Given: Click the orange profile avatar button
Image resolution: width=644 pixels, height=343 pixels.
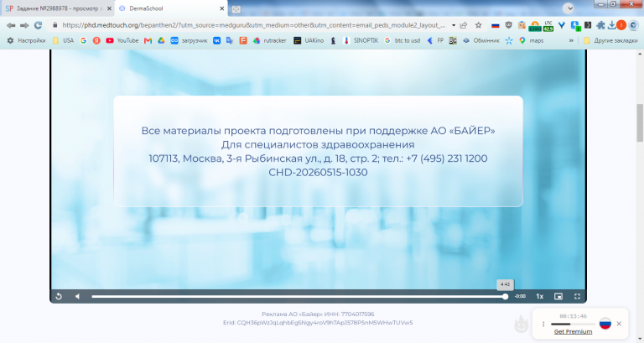Looking at the screenshot, I should (x=621, y=25).
